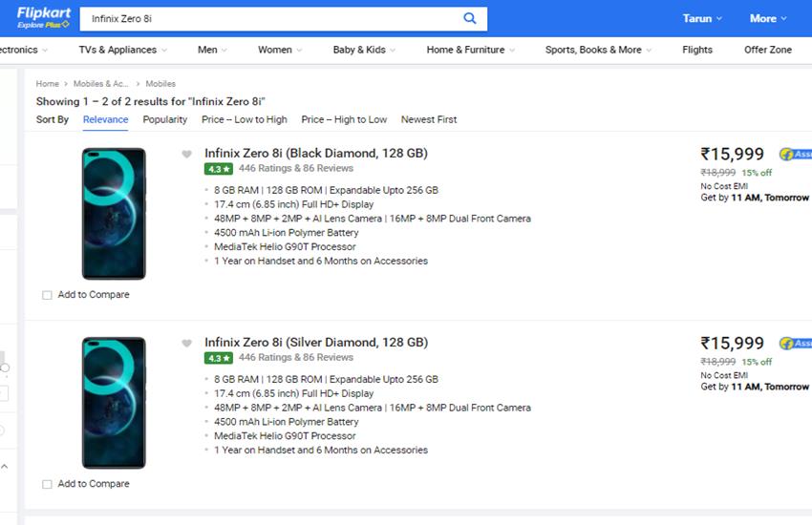
Task: Wishlist the Silver Diamond phone heart icon
Action: (187, 344)
